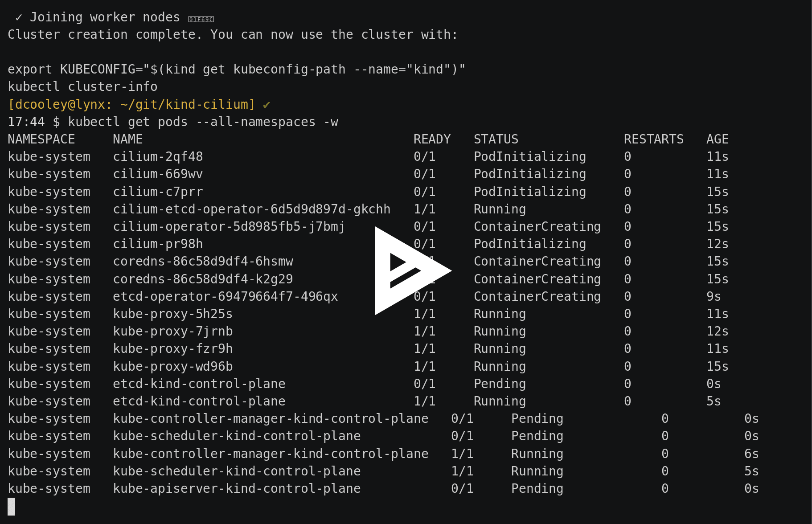Click the pod name 'kube-proxy-wd96b'

click(173, 367)
